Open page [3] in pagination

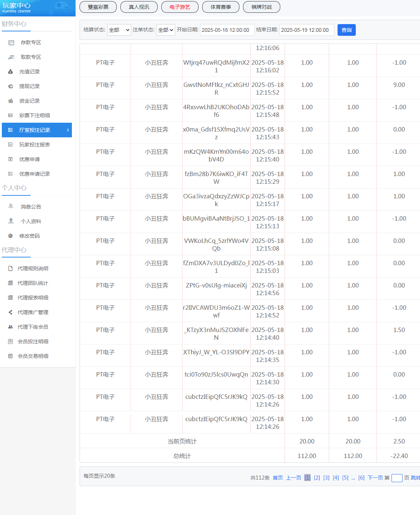pos(326,478)
